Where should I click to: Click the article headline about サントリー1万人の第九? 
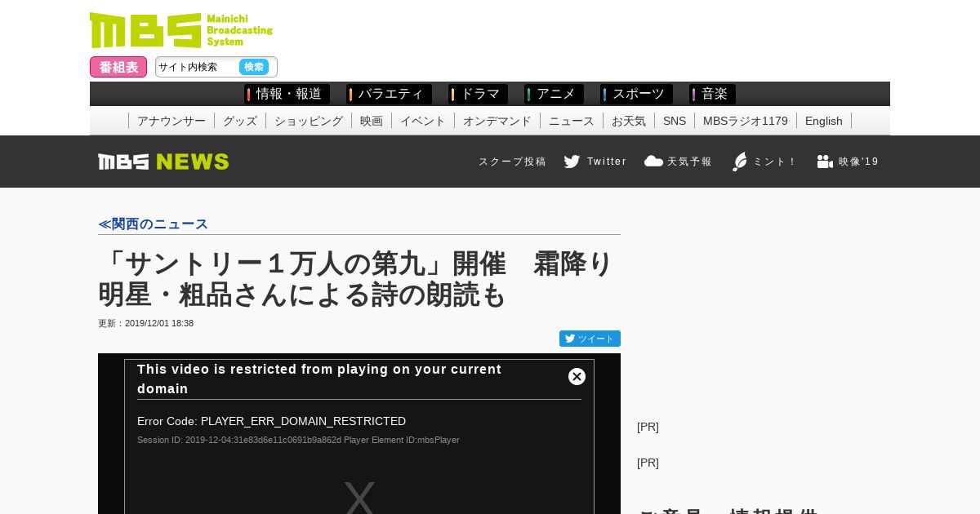[x=355, y=279]
